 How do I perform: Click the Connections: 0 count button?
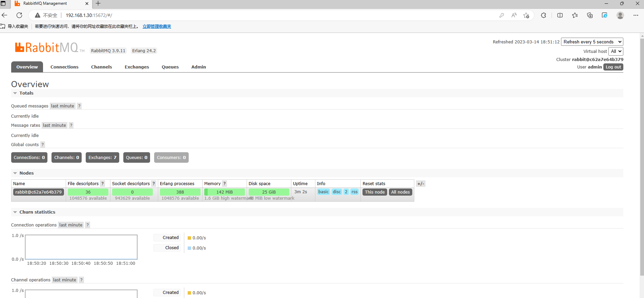[29, 158]
